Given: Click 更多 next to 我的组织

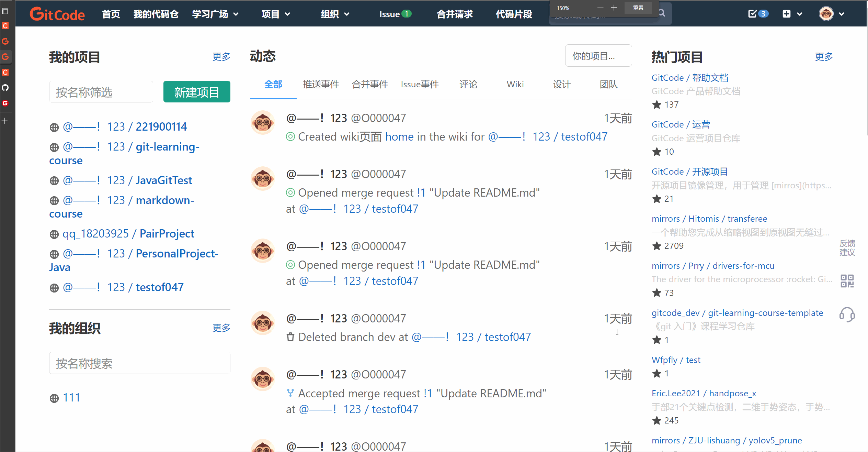Looking at the screenshot, I should click(x=221, y=328).
